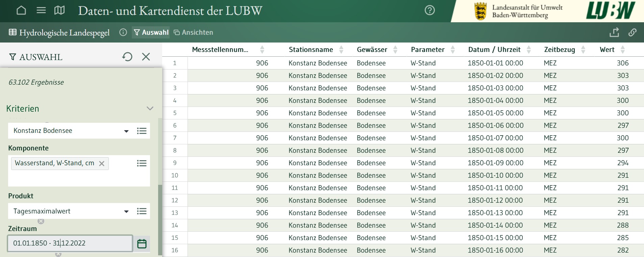
Task: Close the Auswahl panel
Action: point(146,57)
